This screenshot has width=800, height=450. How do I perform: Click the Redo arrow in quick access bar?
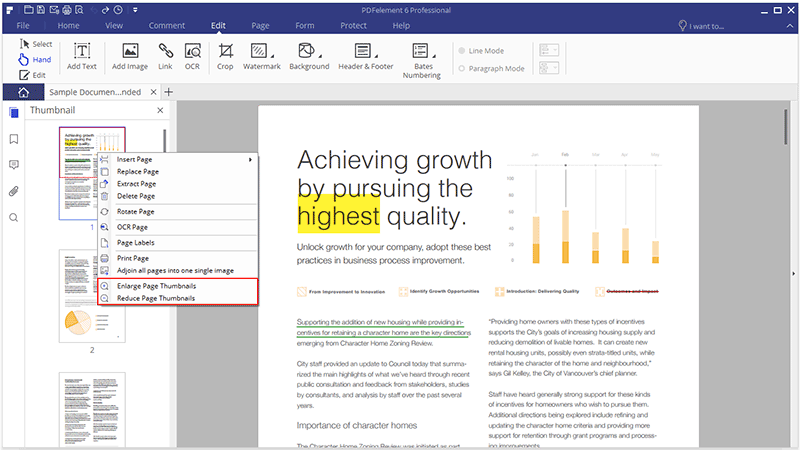coord(105,10)
